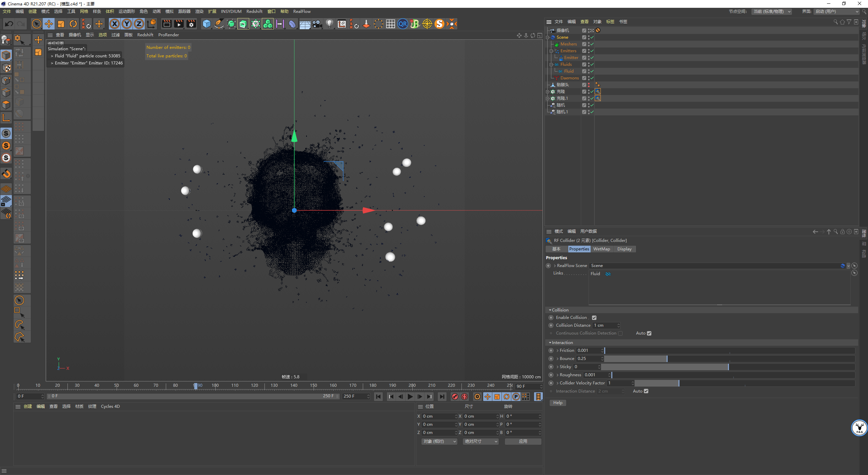Open Render Settings gear clapperboard icon
This screenshot has width=868, height=475.
(x=191, y=24)
